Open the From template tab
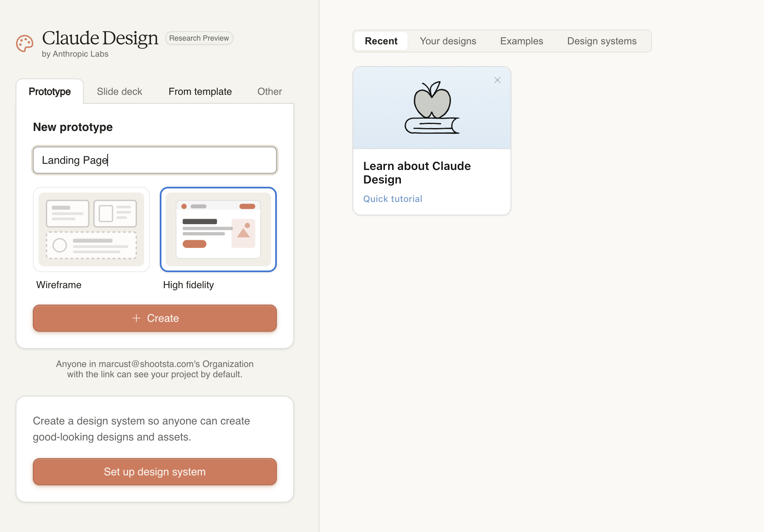764x532 pixels. point(200,91)
